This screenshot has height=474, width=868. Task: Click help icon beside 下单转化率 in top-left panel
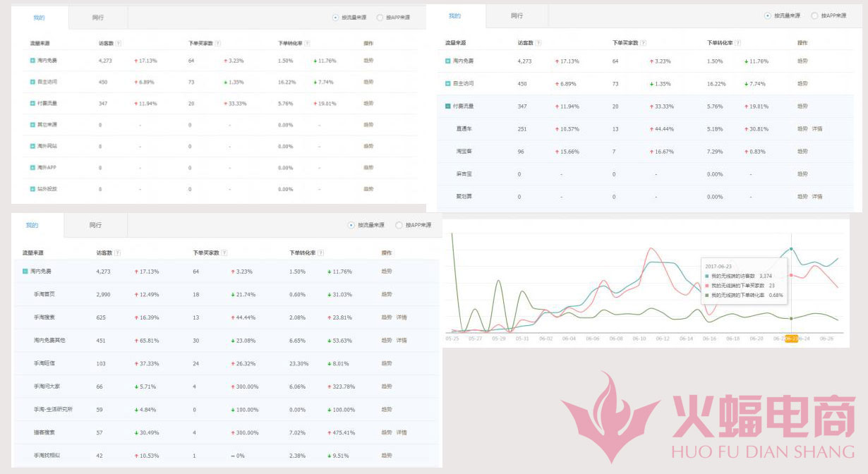pyautogui.click(x=308, y=43)
